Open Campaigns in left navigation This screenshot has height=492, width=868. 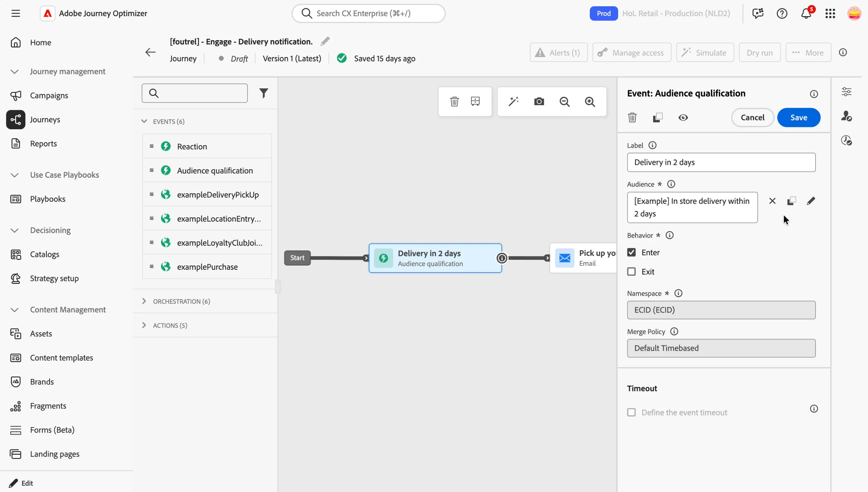pos(49,96)
